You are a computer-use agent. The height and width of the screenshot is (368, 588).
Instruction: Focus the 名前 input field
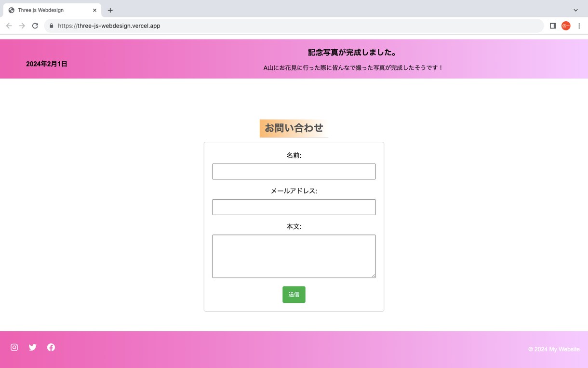[x=294, y=172]
